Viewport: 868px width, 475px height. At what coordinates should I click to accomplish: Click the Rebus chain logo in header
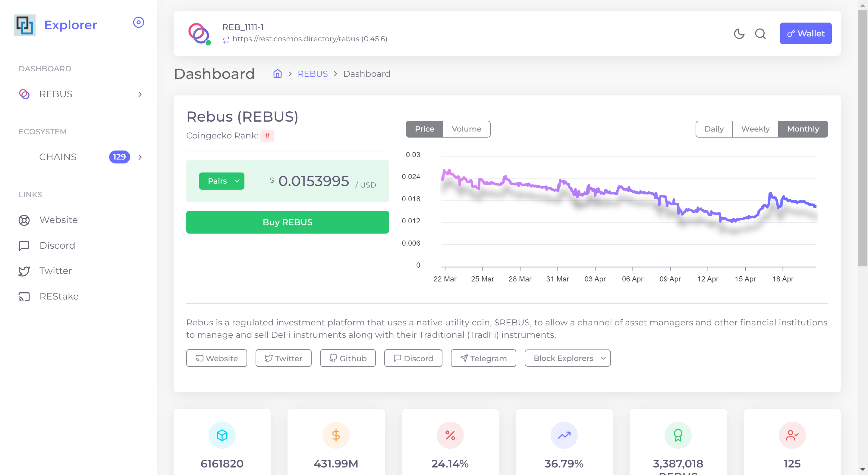[199, 34]
